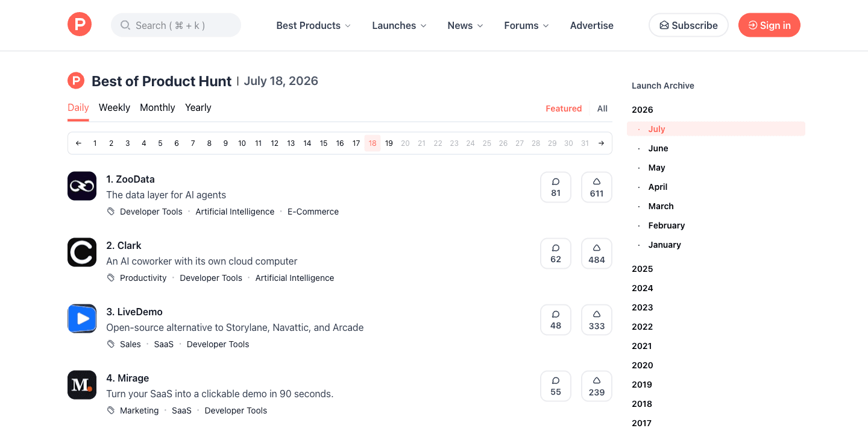
Task: Upvote ZooData with 611 votes
Action: 597,187
